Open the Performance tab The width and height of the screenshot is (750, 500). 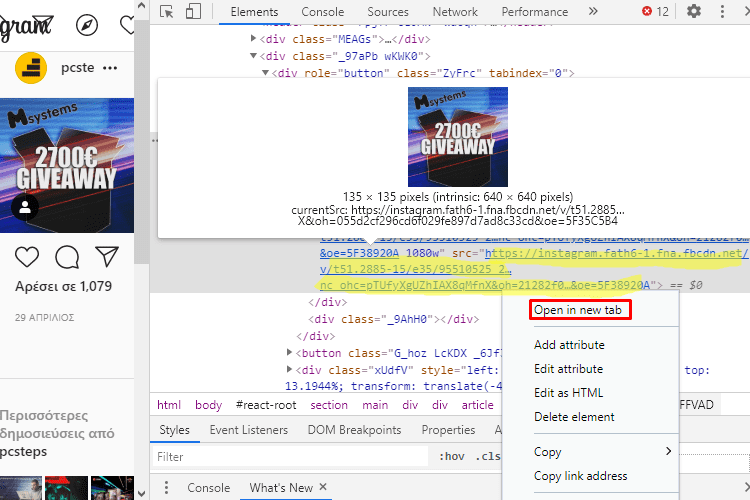535,12
